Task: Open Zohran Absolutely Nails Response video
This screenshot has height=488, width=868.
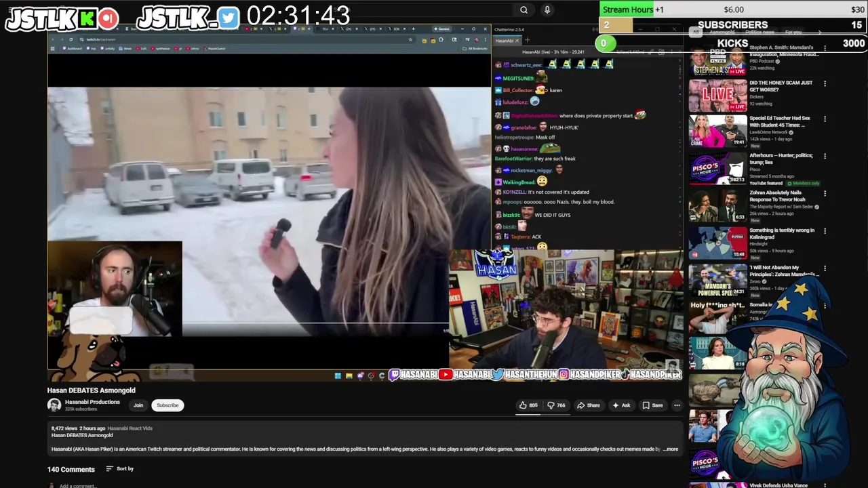Action: click(717, 205)
